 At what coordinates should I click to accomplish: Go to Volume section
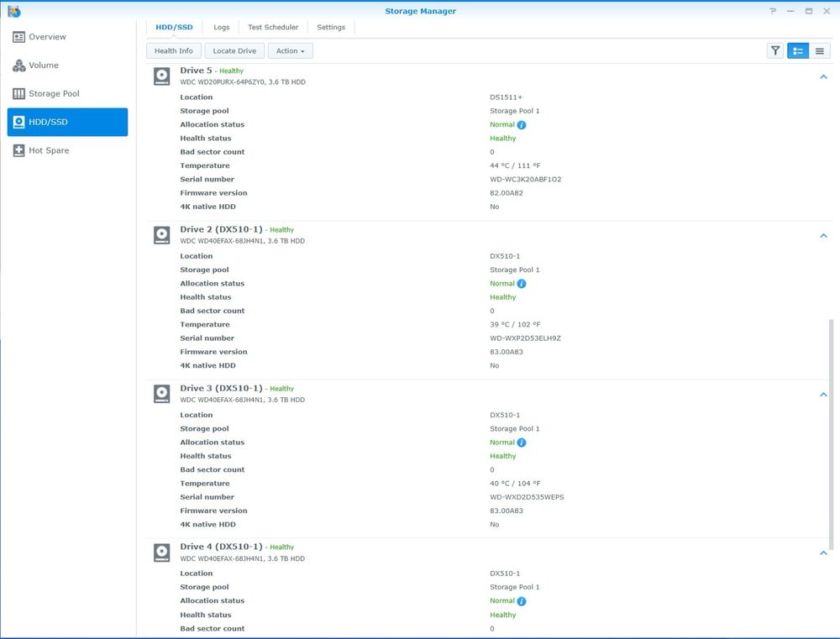[x=67, y=65]
